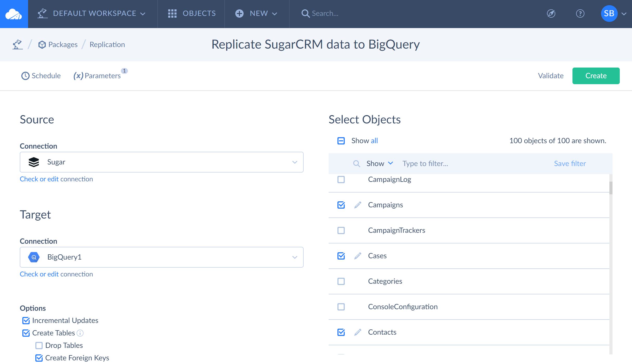Select the ConsoleConfiguration object name

[x=403, y=307]
